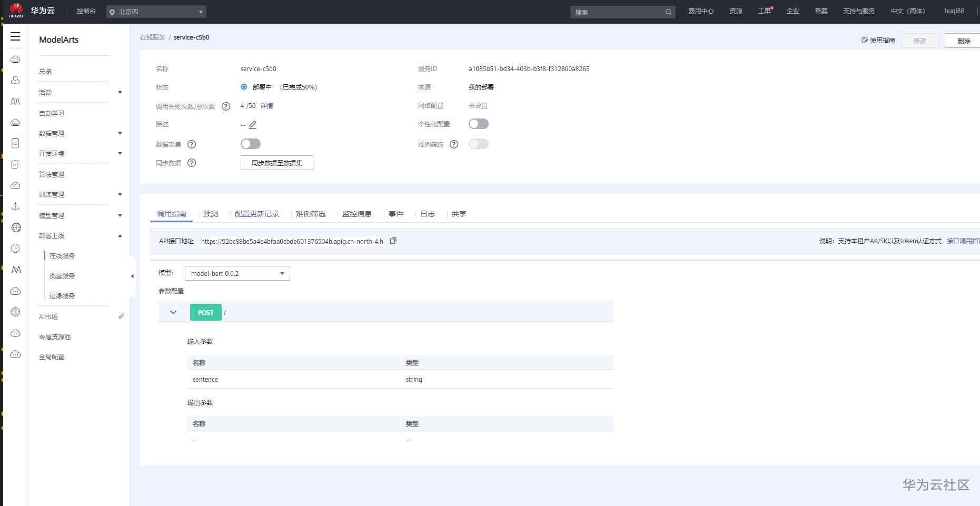Open the model-bert 0.0.2 model dropdown
980x506 pixels.
[237, 273]
